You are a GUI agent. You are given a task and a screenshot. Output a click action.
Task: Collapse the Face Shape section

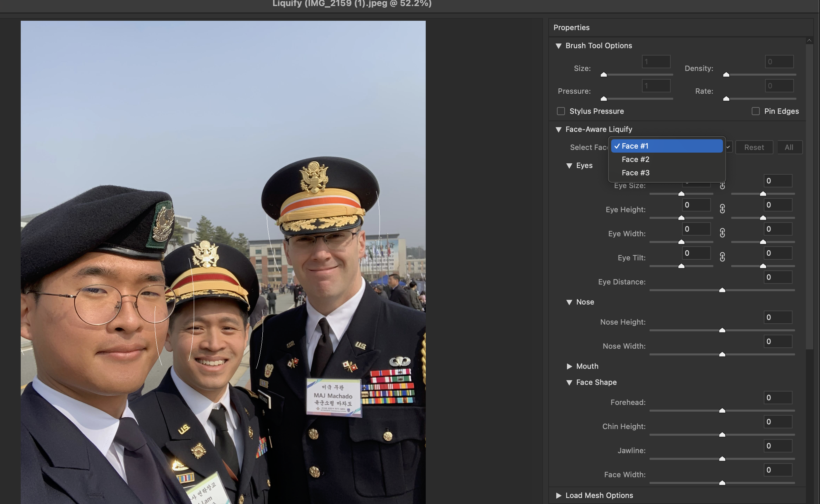tap(569, 383)
